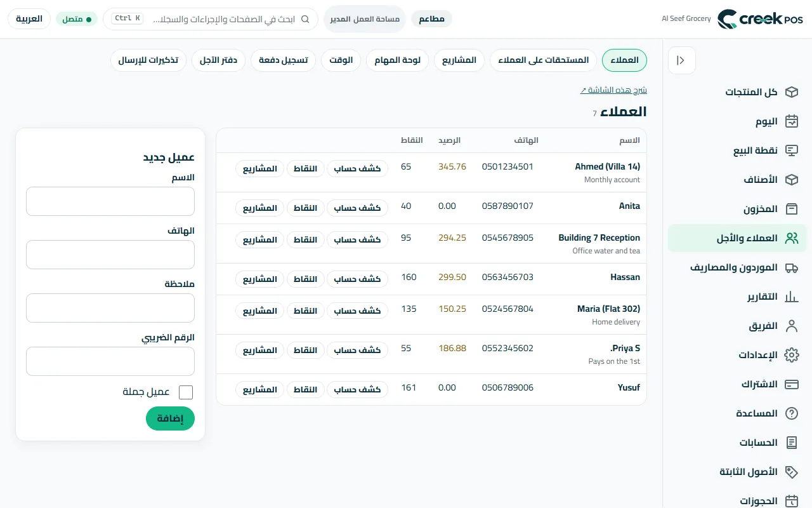Image resolution: width=812 pixels, height=508 pixels.
Task: Focus the الرقم الضريبي tax number field
Action: pos(110,361)
